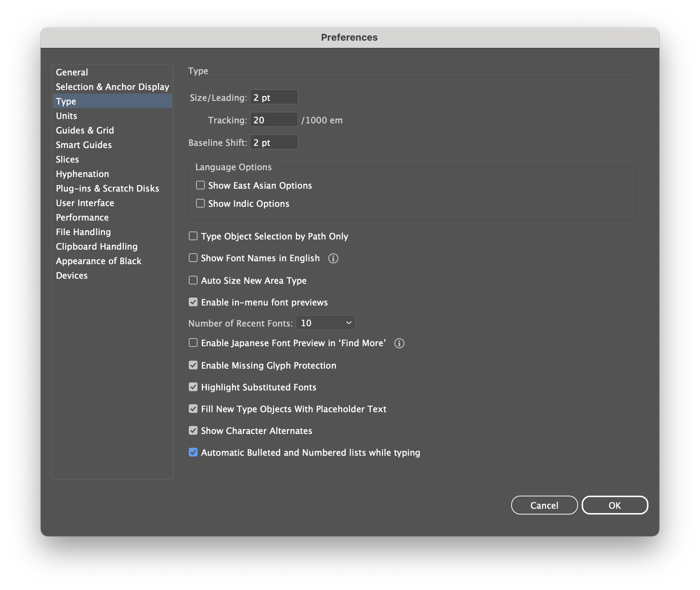Click the Cancel button
Screen dimensions: 700x590
[544, 505]
